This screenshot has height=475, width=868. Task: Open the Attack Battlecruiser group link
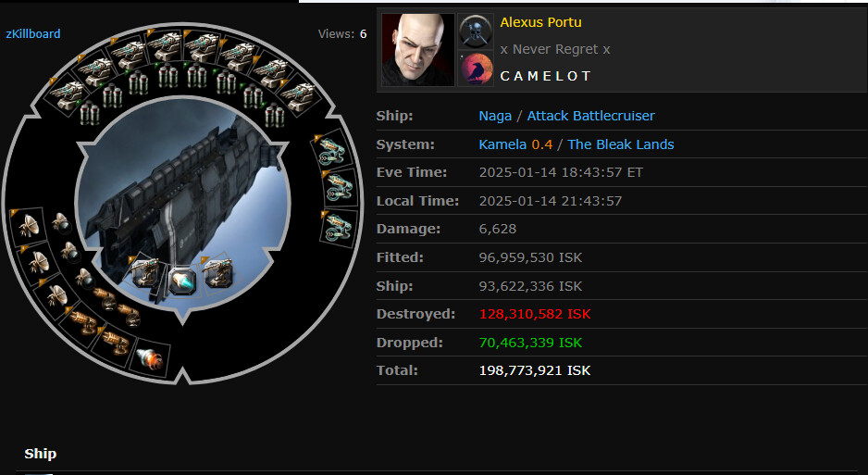[590, 116]
